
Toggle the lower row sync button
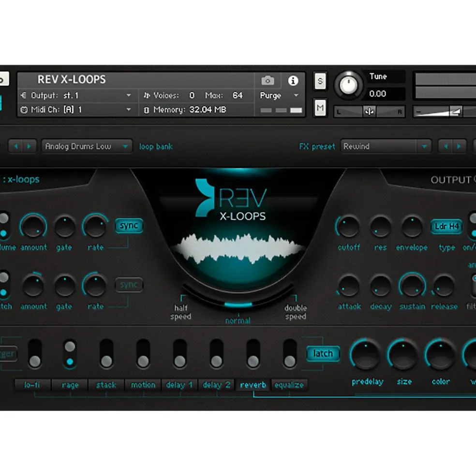coord(129,285)
